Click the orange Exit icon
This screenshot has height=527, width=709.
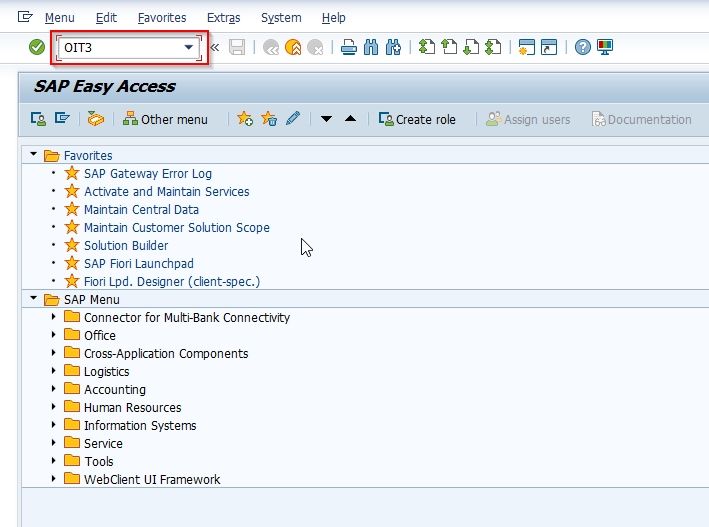pos(293,47)
